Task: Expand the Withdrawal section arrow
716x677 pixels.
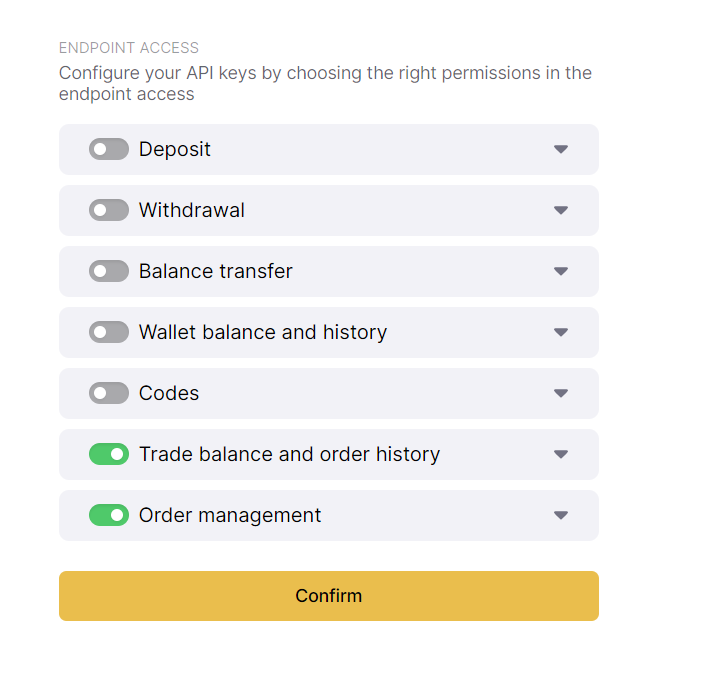Action: (561, 210)
